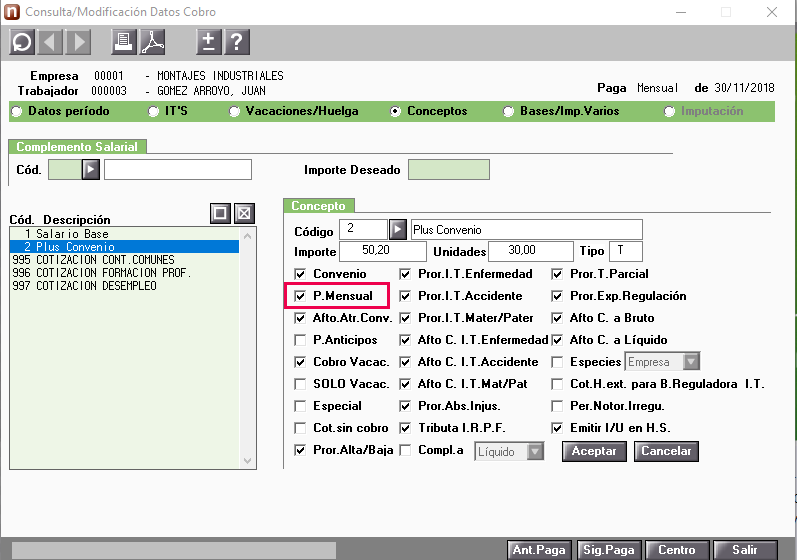
Task: Toggle Tributa I.R.P.F. checkbox
Action: coord(405,428)
